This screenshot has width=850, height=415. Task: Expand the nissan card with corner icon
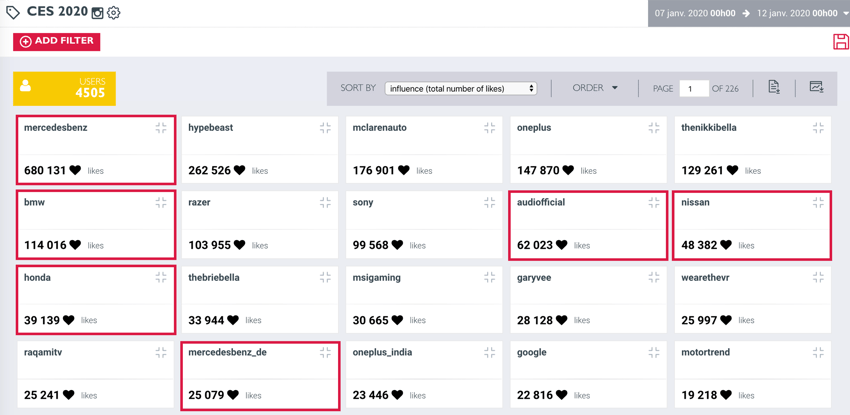pyautogui.click(x=818, y=202)
